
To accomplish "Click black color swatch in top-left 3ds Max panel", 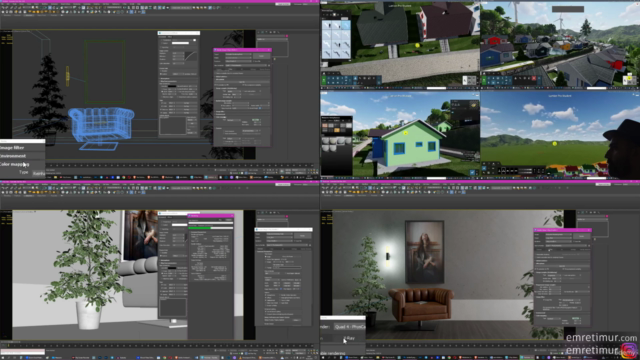I will pos(172,86).
